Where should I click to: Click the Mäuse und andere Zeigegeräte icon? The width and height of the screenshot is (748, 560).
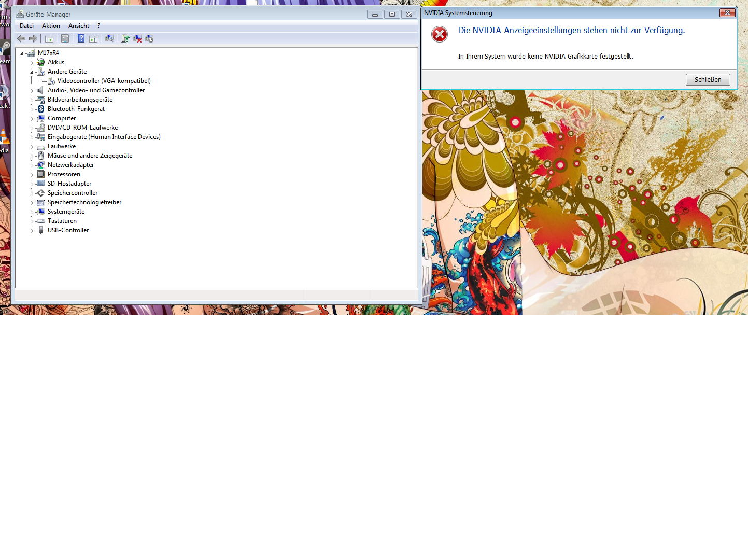(x=41, y=156)
